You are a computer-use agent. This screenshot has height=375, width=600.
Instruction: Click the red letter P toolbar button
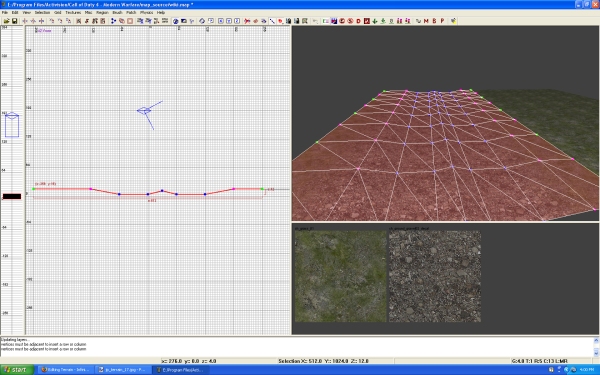442,21
